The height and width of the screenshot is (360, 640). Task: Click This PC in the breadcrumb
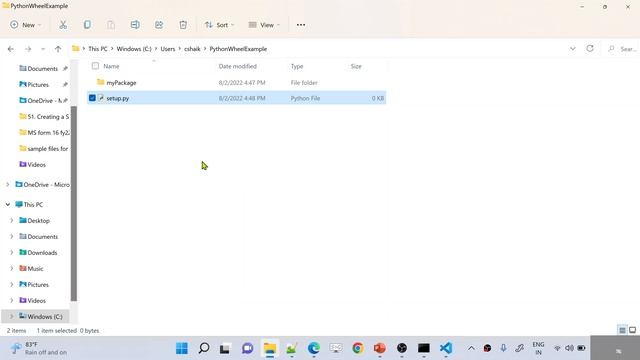point(98,49)
